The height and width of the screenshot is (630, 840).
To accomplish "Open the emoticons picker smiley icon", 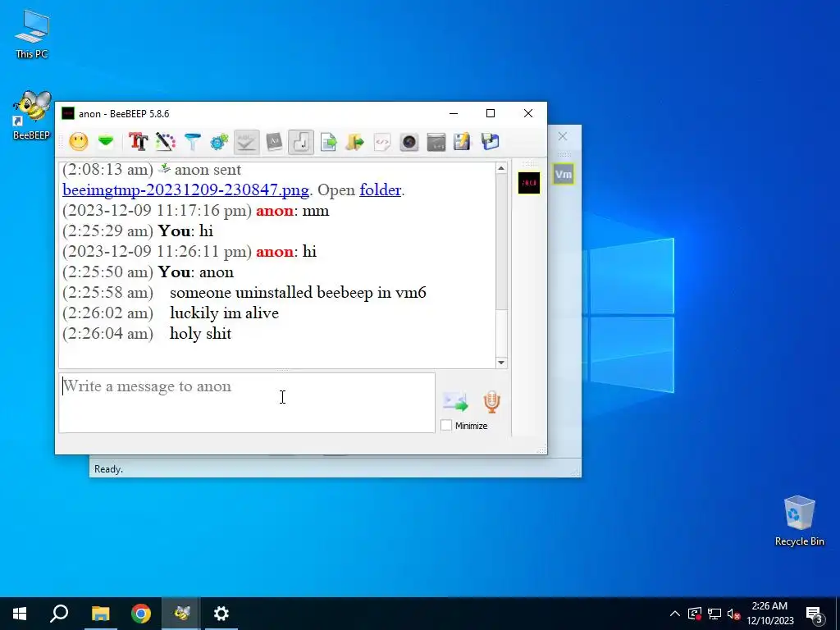I will click(79, 141).
